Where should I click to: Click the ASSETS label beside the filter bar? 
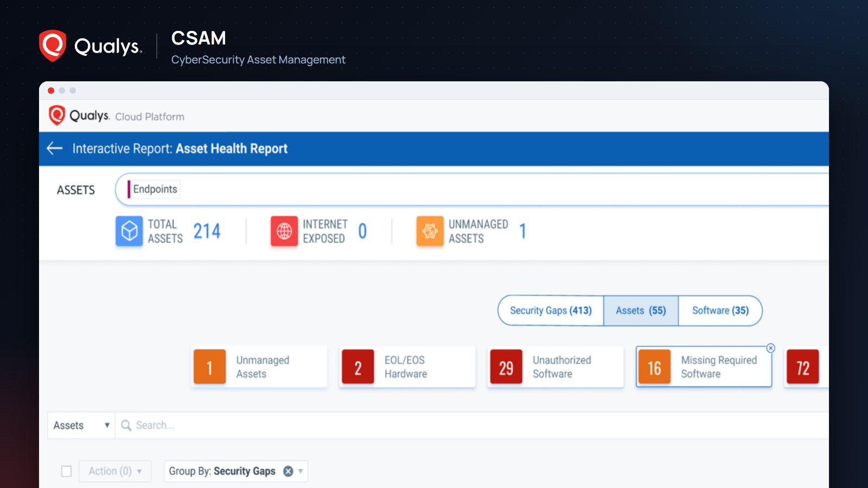[76, 190]
